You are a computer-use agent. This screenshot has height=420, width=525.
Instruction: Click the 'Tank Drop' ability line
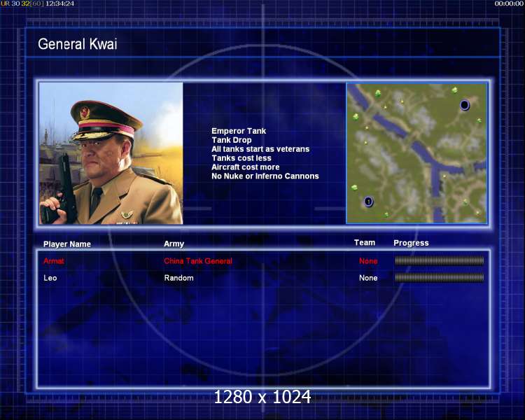[x=232, y=140]
